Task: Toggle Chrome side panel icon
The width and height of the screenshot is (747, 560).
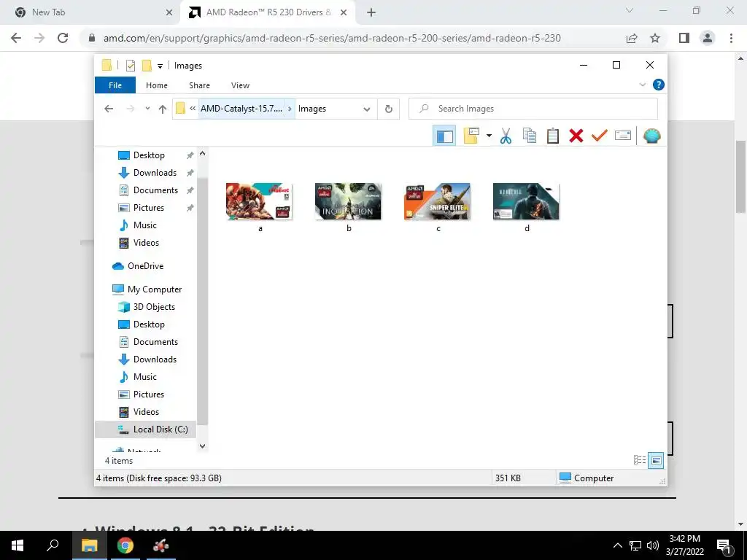Action: tap(684, 38)
